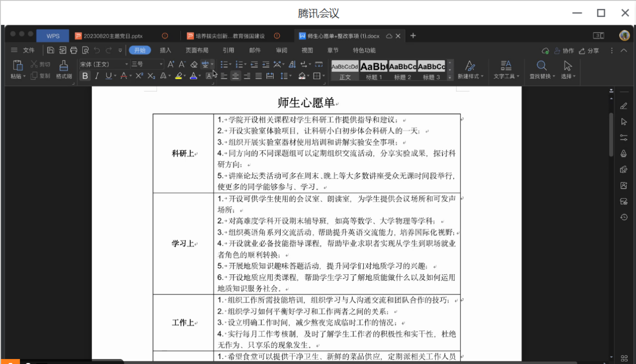Click the Print icon in quick access toolbar
This screenshot has width=636, height=364.
(x=74, y=50)
